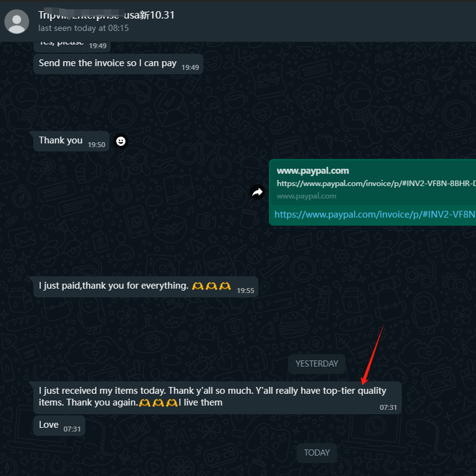The width and height of the screenshot is (476, 476).
Task: Click the 'last seen today at 08:15' status
Action: (83, 28)
